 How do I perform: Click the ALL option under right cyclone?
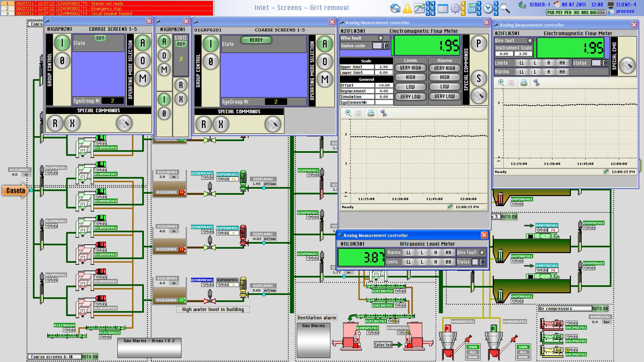coord(523,352)
